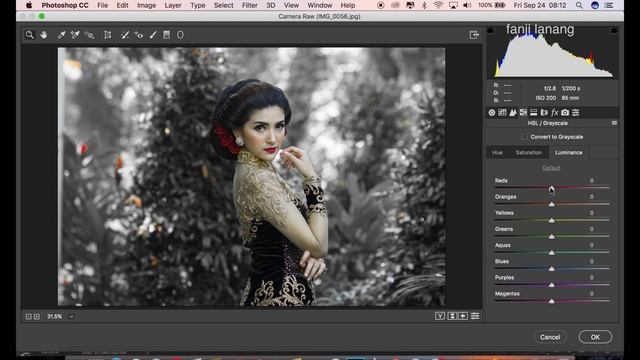This screenshot has width=640, height=360.
Task: Open the Camera Calibration panel icon
Action: pyautogui.click(x=565, y=113)
